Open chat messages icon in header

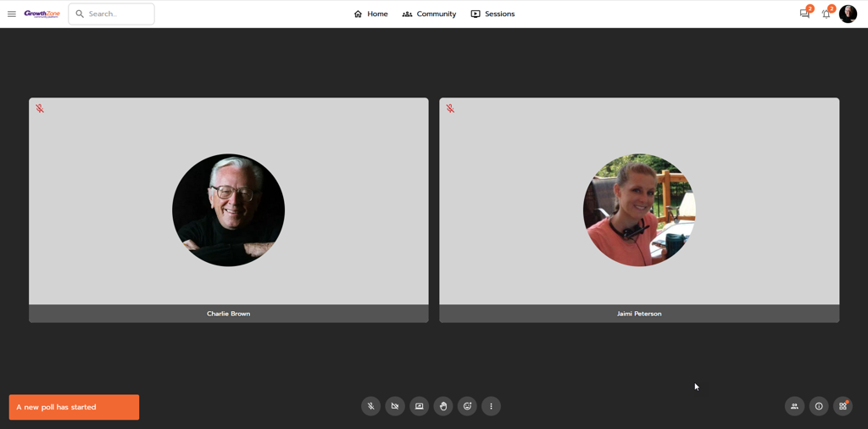click(x=804, y=14)
